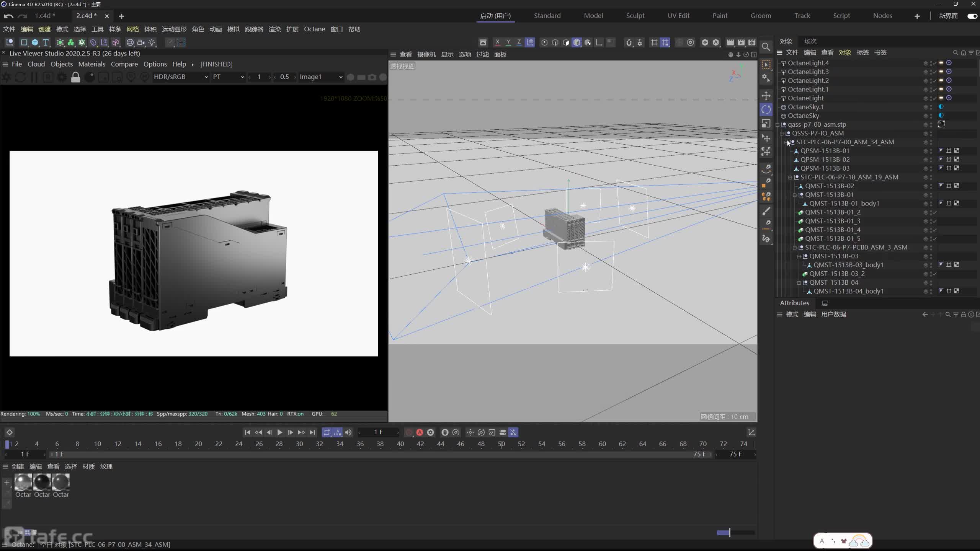The height and width of the screenshot is (551, 980).
Task: Toggle the timeline sound icon
Action: click(x=348, y=432)
